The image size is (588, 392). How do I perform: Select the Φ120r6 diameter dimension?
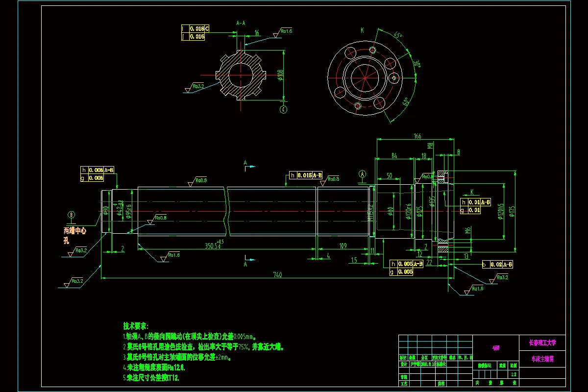pyautogui.click(x=407, y=211)
